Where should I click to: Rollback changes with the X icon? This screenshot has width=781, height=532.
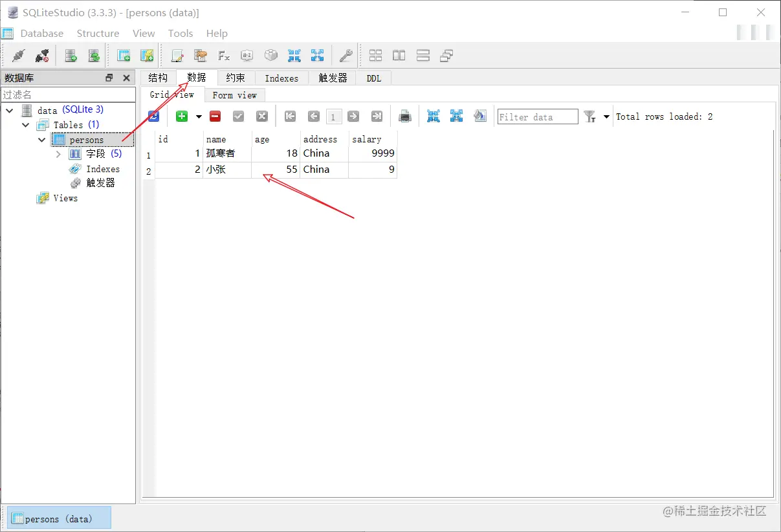point(262,116)
